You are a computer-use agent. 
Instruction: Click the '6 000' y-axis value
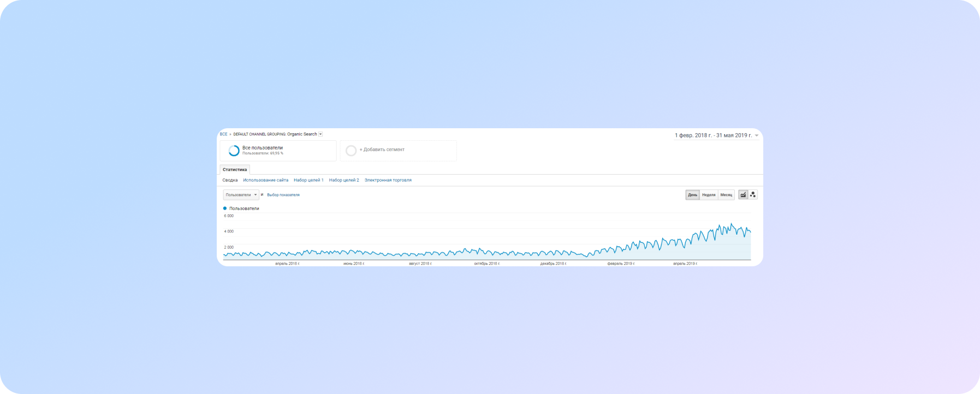(229, 216)
